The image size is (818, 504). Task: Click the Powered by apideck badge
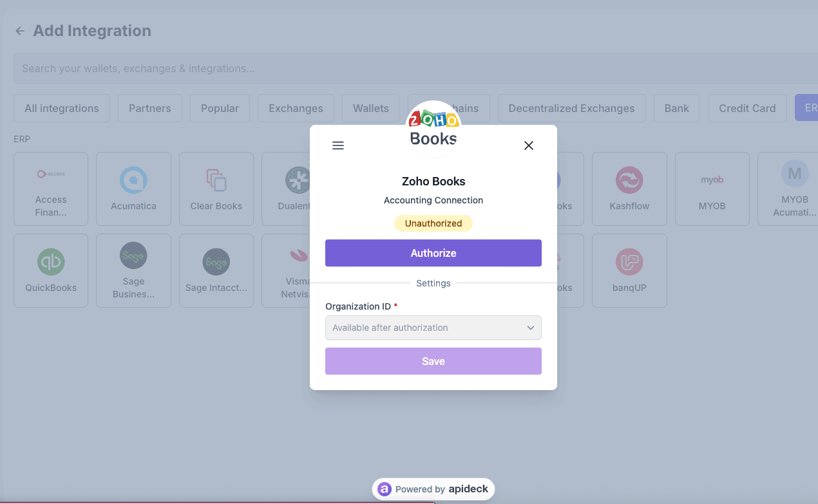[433, 489]
